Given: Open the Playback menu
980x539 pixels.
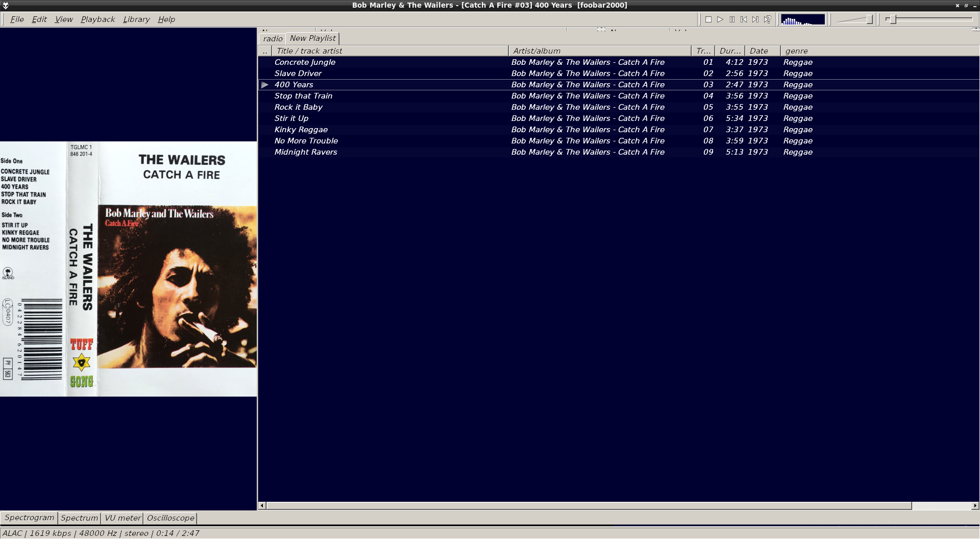Looking at the screenshot, I should [98, 19].
